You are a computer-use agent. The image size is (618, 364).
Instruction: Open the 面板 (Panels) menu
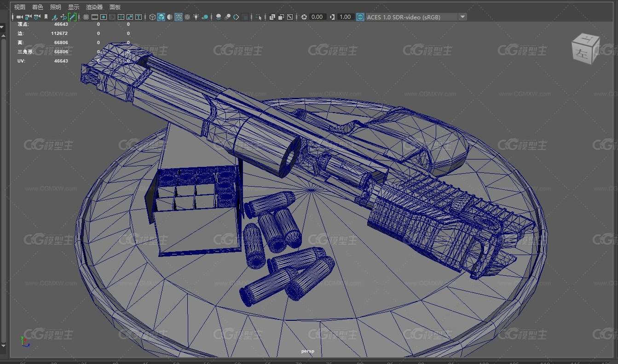[x=115, y=7]
